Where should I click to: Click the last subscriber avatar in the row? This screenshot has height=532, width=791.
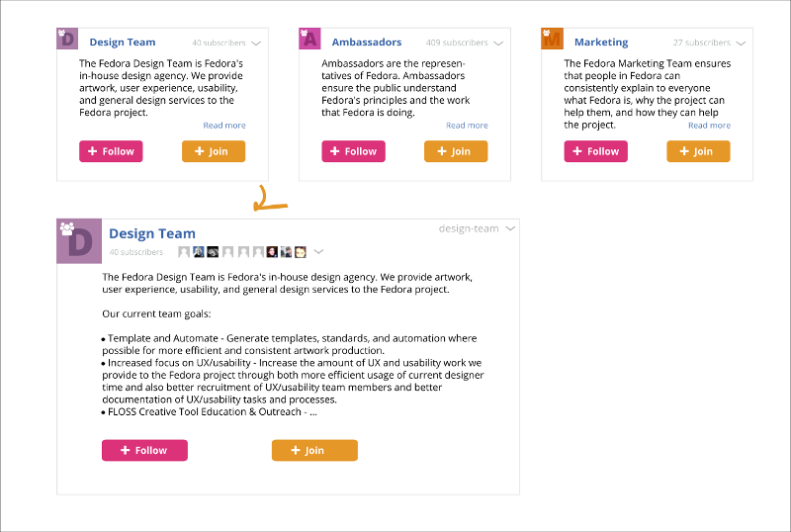click(x=301, y=251)
